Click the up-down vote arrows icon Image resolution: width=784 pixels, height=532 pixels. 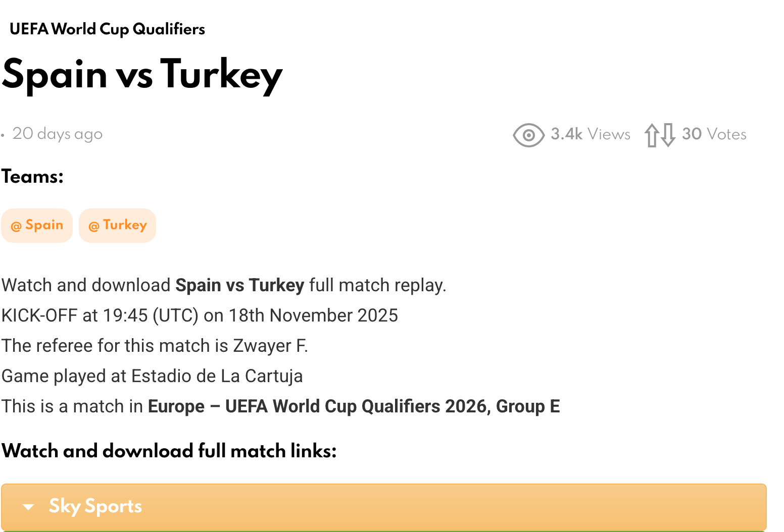660,135
